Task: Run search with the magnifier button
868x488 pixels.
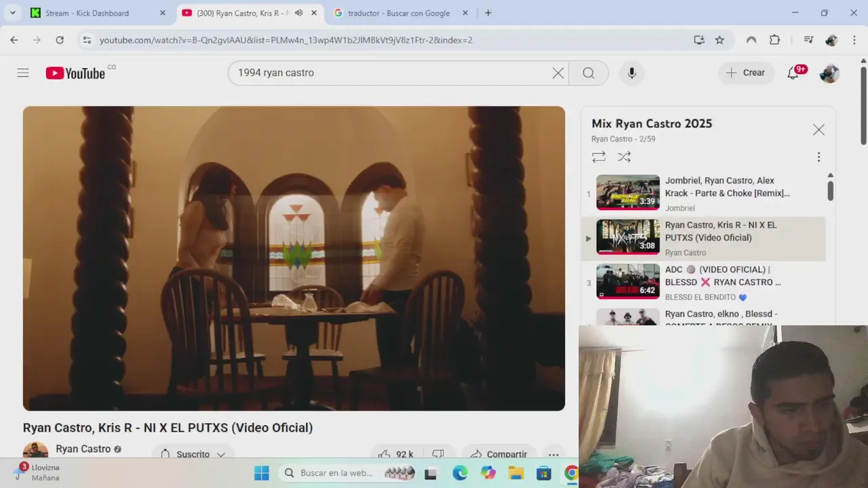Action: (589, 73)
